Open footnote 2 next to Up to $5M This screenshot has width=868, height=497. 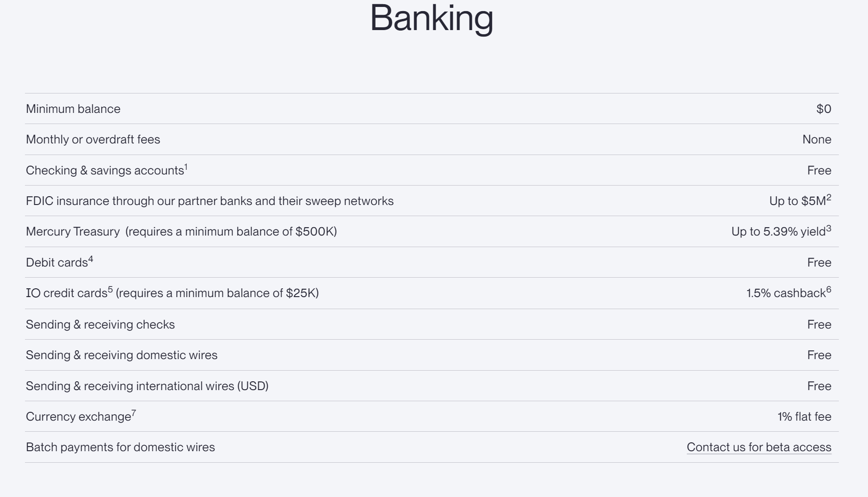pyautogui.click(x=829, y=198)
